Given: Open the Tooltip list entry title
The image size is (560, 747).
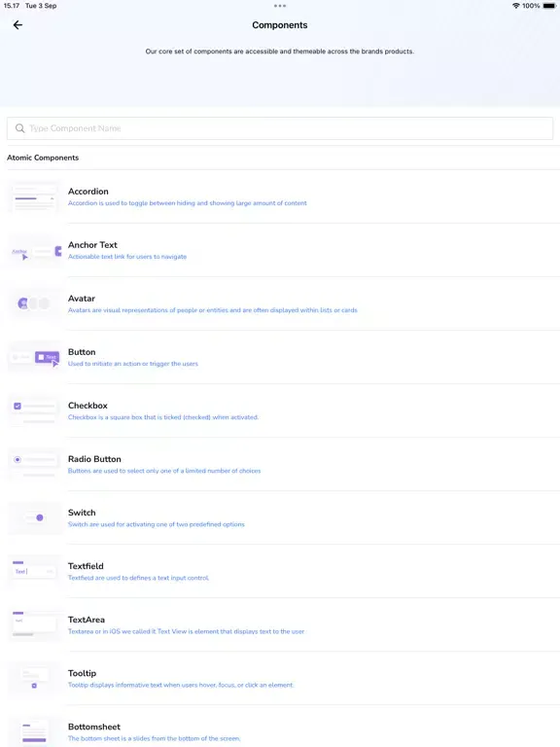Looking at the screenshot, I should coord(82,673).
